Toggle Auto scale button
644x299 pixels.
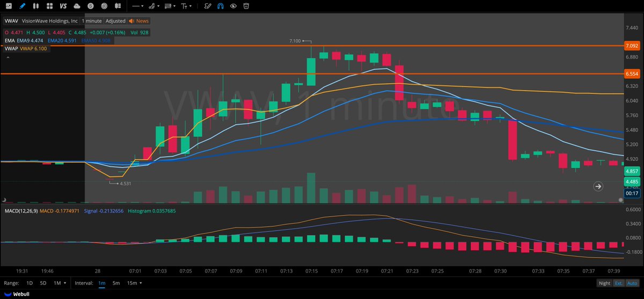pyautogui.click(x=632, y=283)
